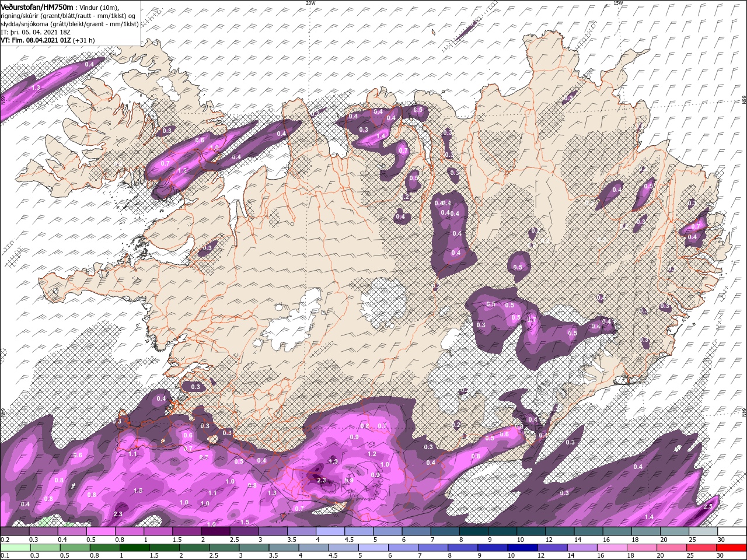Click the pale lavender 4 mm snow legend swatch

coord(330,531)
